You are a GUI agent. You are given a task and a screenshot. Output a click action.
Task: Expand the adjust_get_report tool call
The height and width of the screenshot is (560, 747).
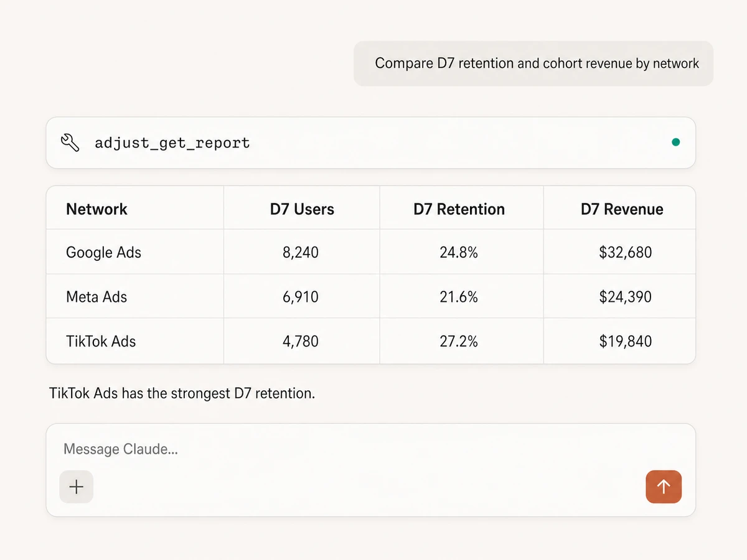pos(370,142)
